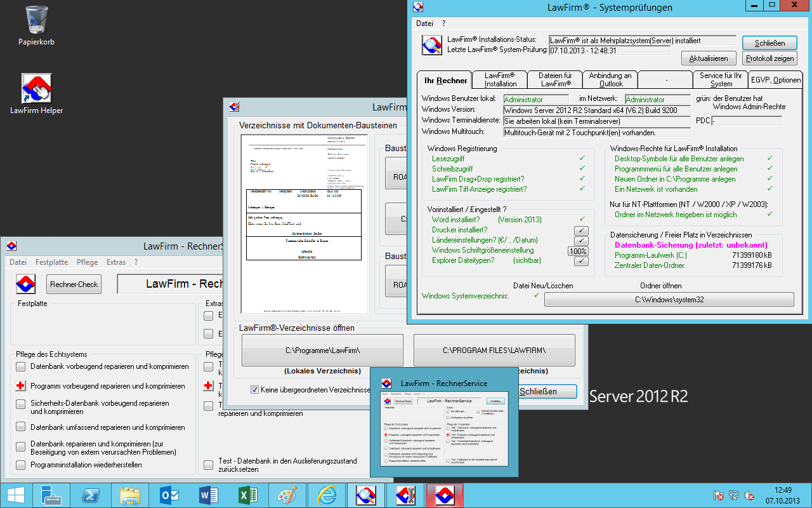812x508 pixels.
Task: Open Datei menu in Systemprüfungen
Action: (x=424, y=23)
